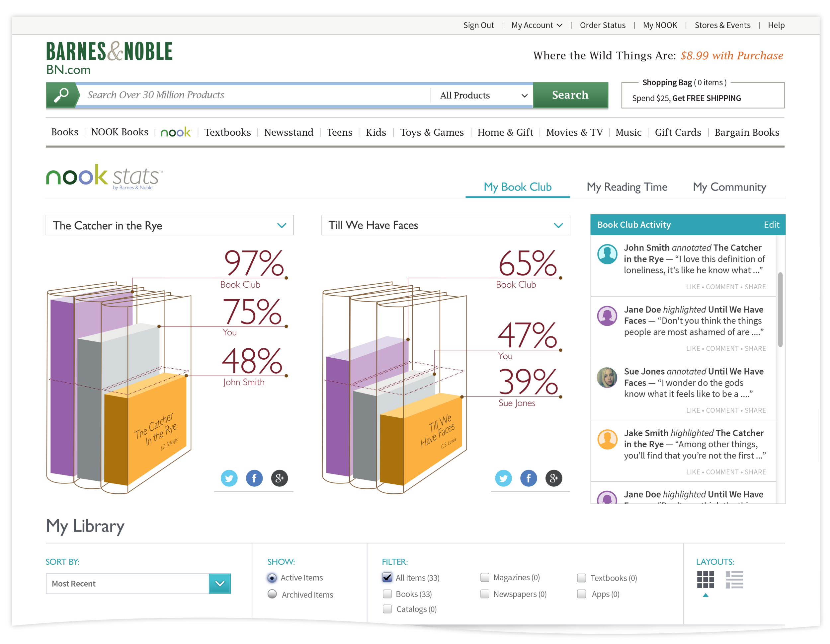Check the Magazines (0) filter
The height and width of the screenshot is (644, 830).
pos(484,578)
